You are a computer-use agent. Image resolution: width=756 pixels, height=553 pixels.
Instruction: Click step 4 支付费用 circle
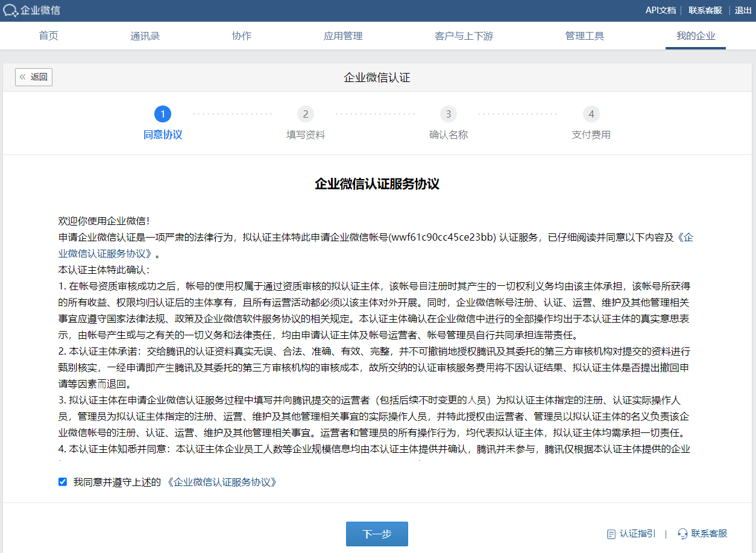pos(591,114)
